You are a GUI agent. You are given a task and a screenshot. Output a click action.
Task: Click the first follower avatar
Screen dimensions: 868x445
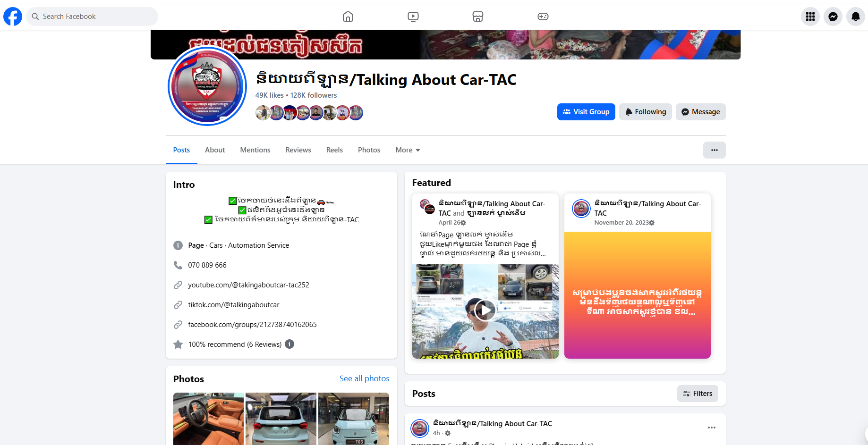pyautogui.click(x=263, y=113)
